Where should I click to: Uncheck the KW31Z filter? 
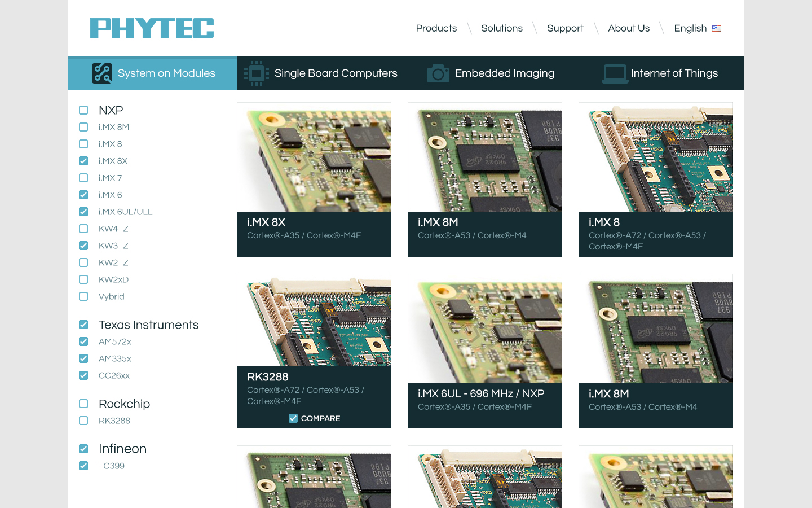(83, 246)
